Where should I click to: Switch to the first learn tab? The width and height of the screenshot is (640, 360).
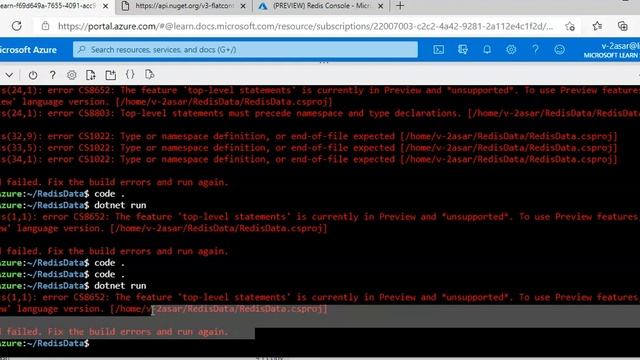click(48, 6)
